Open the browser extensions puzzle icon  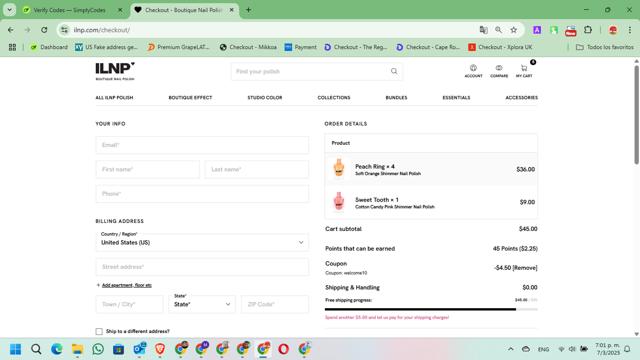tap(588, 30)
